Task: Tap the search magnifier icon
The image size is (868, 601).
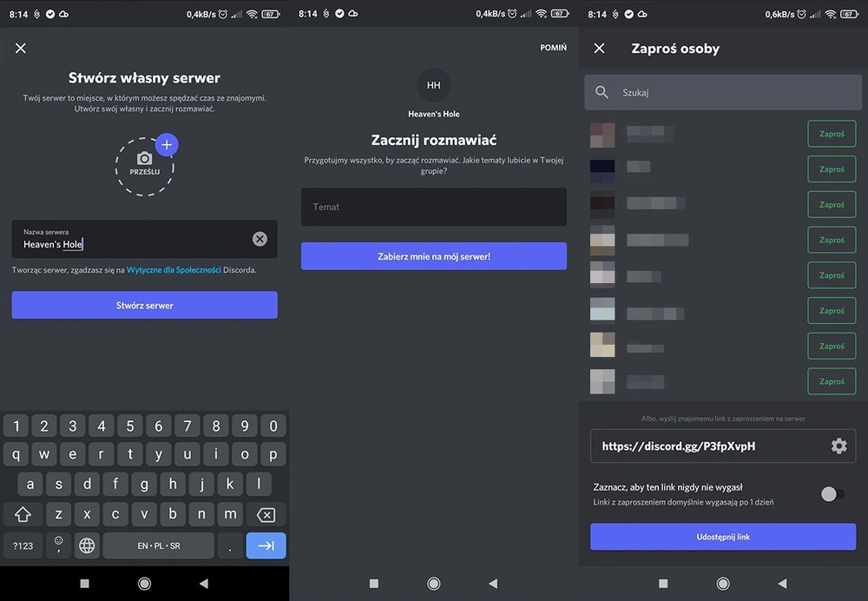Action: pyautogui.click(x=602, y=93)
